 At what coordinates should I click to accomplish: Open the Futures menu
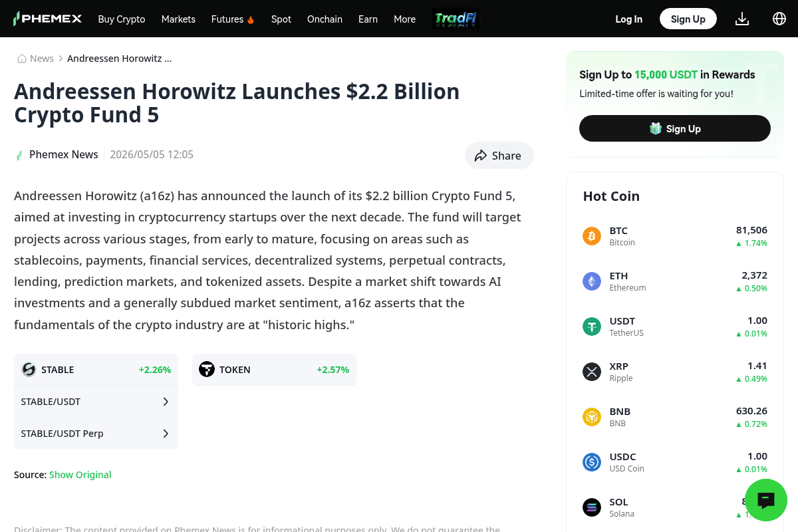(x=227, y=19)
